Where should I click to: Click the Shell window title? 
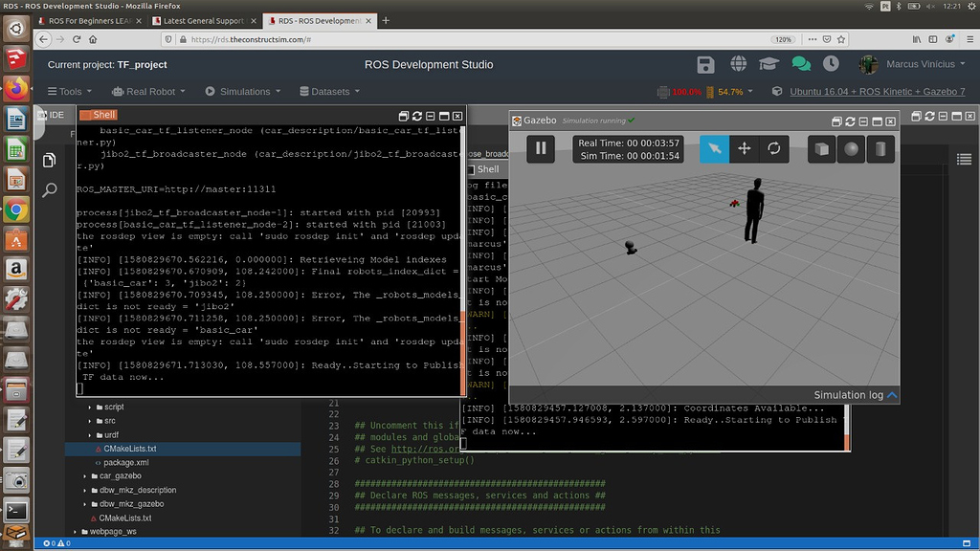pos(103,115)
